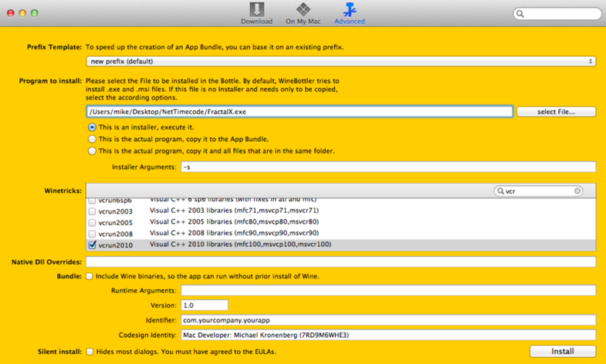This screenshot has height=364, width=606.
Task: Select copy all files in same folder option
Action: [93, 151]
